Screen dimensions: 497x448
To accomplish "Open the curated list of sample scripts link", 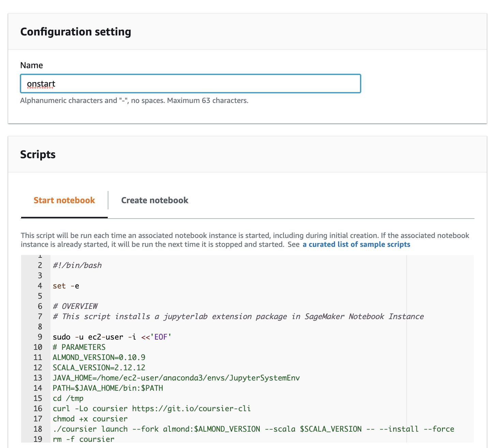I will coord(356,244).
